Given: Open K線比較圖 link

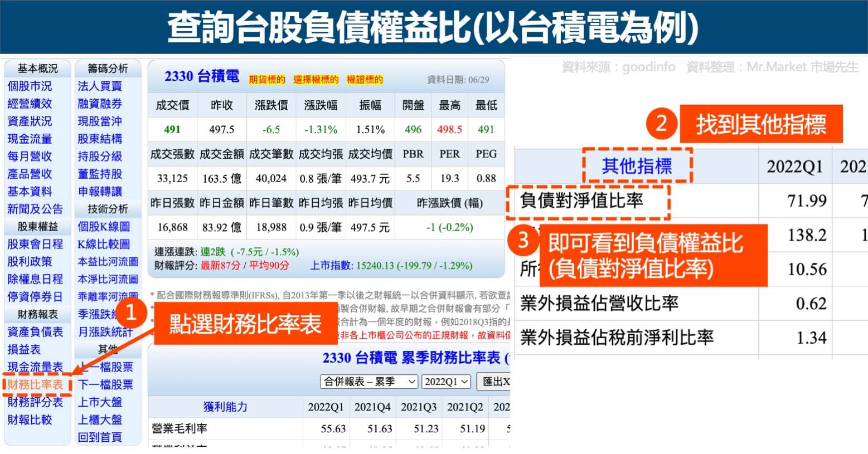Looking at the screenshot, I should (x=104, y=244).
